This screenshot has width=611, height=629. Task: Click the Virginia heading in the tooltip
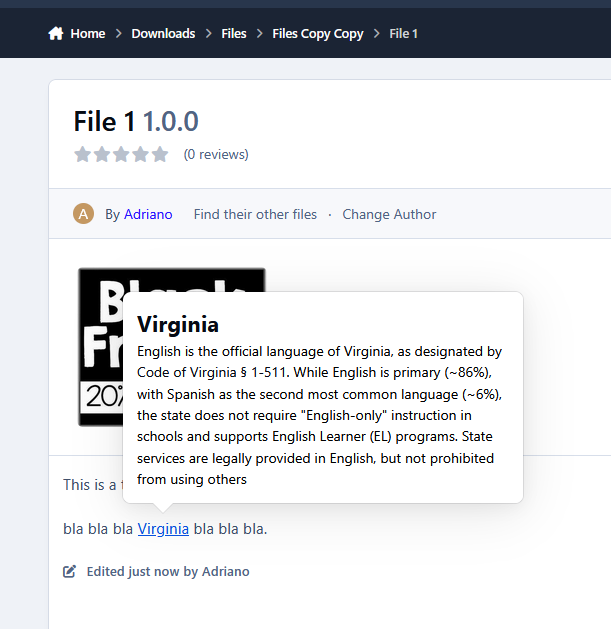click(177, 325)
